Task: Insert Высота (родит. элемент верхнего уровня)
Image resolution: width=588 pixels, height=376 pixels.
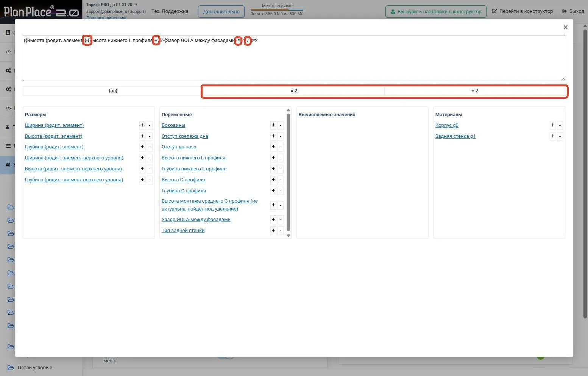Action: [x=73, y=169]
